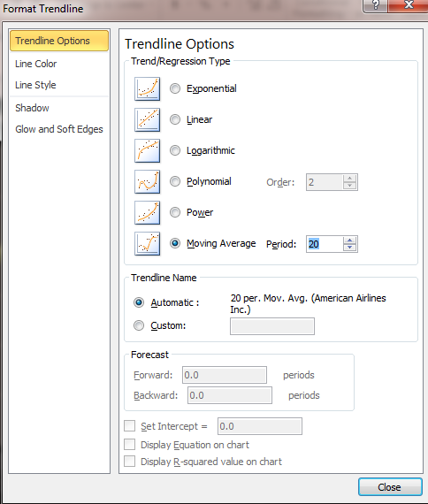This screenshot has width=428, height=504.
Task: Click the Polynomial trendline chart icon
Action: point(148,182)
